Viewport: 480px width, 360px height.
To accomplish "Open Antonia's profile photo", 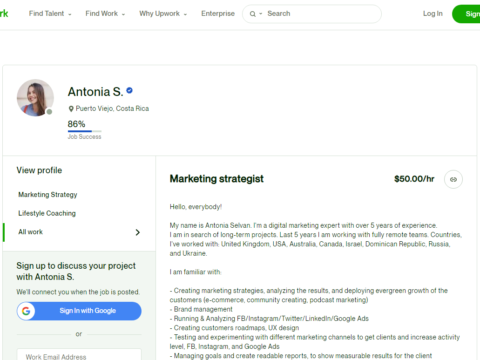I will [x=35, y=98].
